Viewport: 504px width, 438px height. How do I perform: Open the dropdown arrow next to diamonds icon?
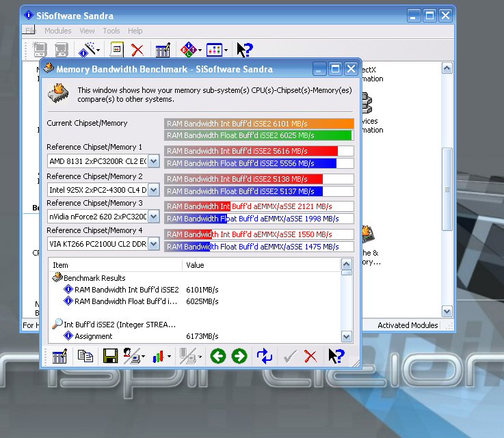200,51
